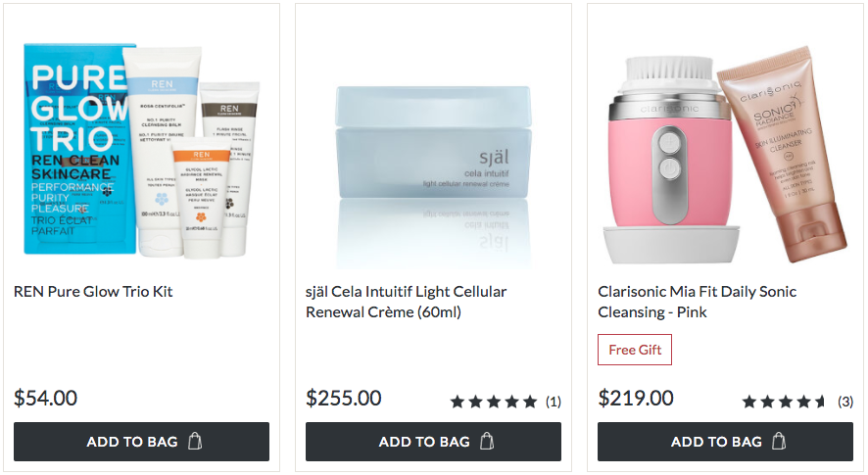Screen dimensions: 868x475
Task: Open the (3) review count for Clarisonic
Action: 845,402
